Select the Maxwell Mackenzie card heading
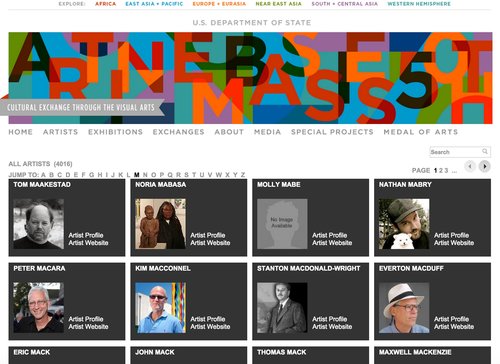 [415, 352]
